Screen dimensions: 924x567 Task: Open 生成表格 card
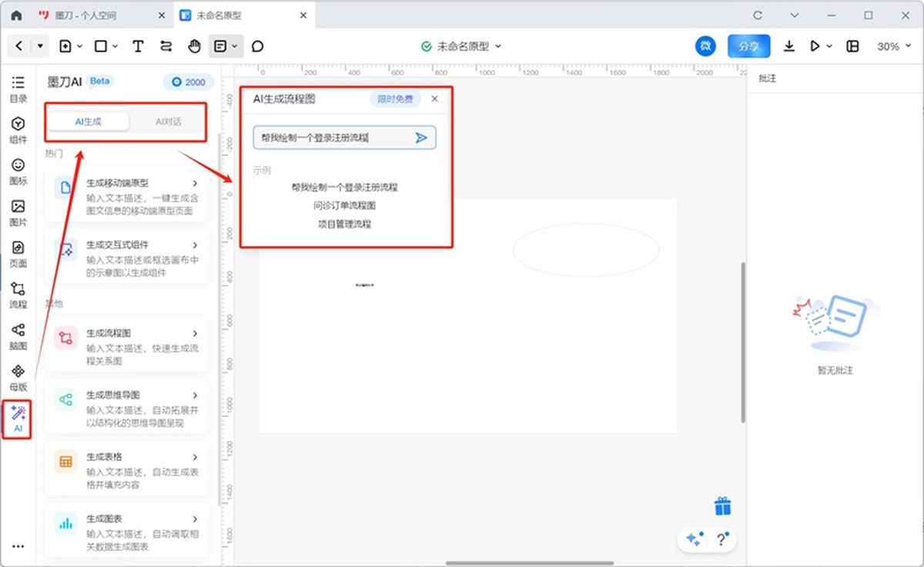coord(127,469)
